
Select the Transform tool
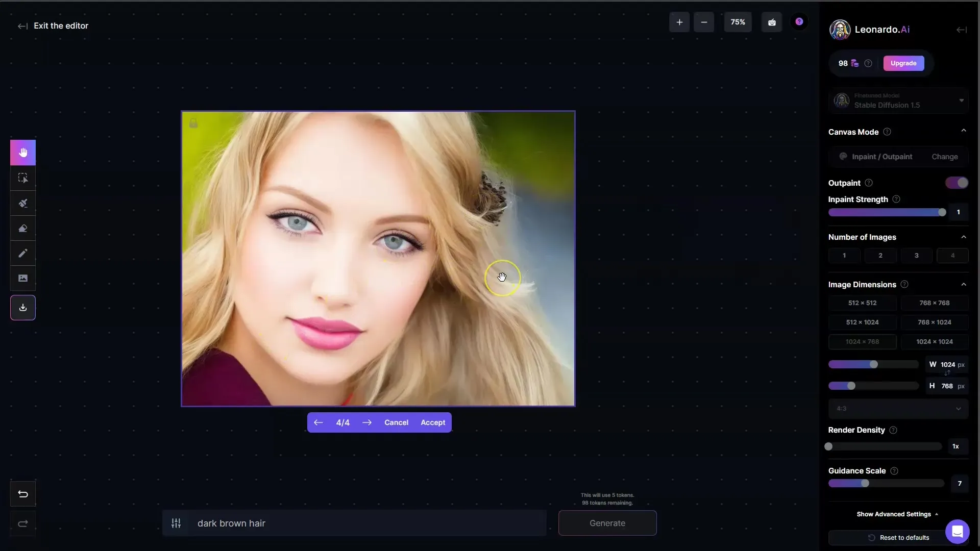coord(23,177)
